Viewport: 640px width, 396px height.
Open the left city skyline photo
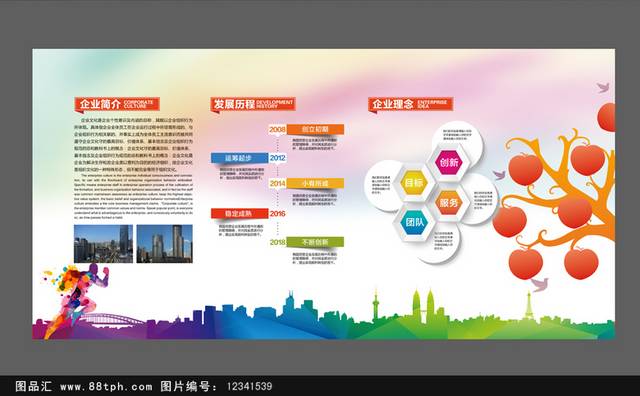tap(103, 244)
